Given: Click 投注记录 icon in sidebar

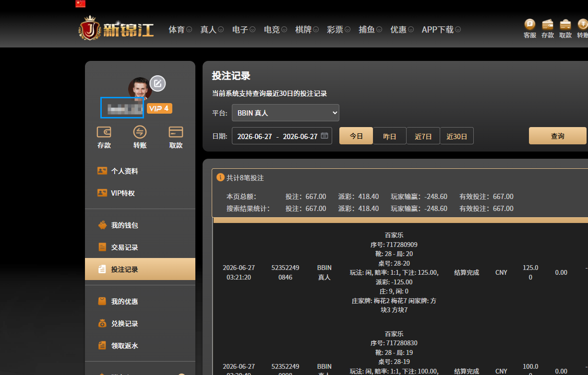Looking at the screenshot, I should pyautogui.click(x=102, y=269).
